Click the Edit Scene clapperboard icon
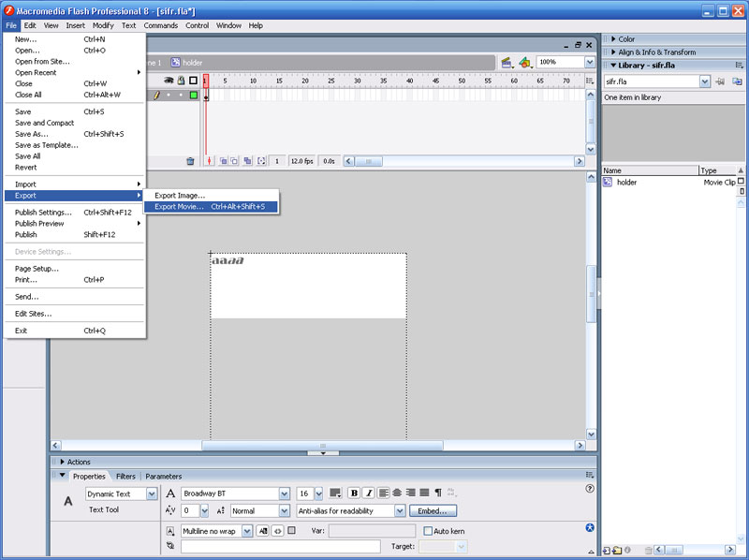 (x=507, y=62)
